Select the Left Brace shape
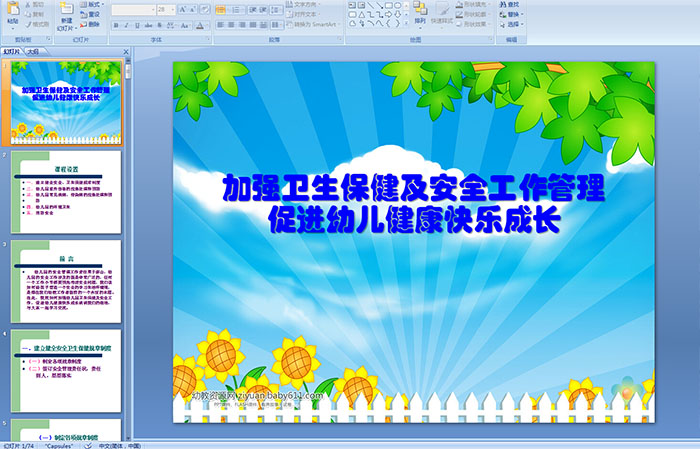Image resolution: width=700 pixels, height=449 pixels. point(388,23)
